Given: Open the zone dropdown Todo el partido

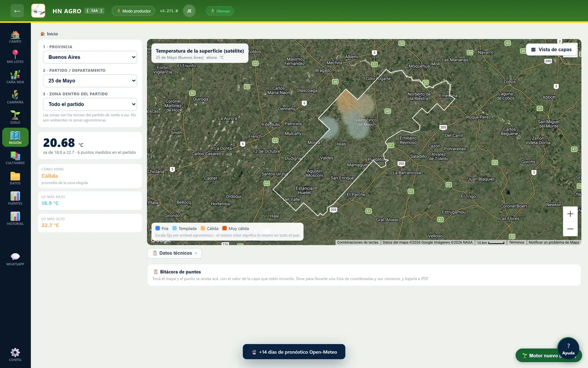Looking at the screenshot, I should point(90,104).
